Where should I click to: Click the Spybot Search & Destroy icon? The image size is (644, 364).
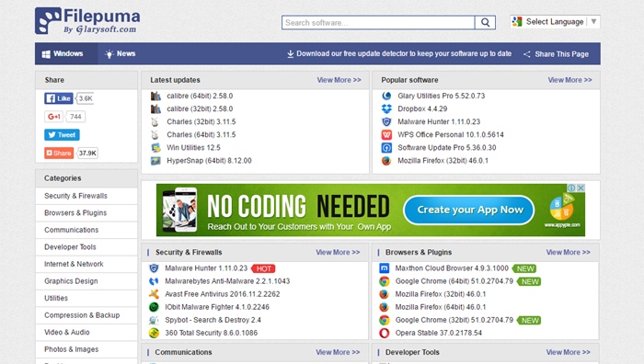pos(154,320)
